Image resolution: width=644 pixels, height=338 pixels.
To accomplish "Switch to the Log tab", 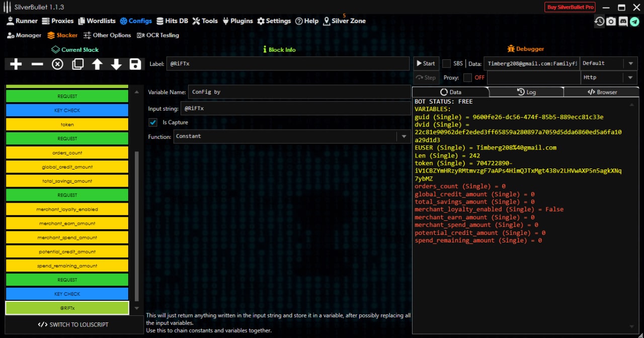I will (526, 92).
